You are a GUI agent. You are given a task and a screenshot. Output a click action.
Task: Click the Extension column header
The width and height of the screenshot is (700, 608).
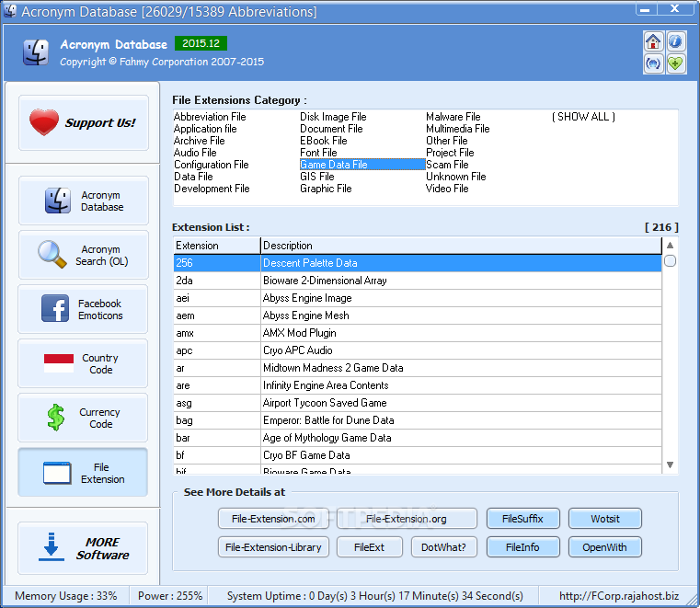tap(216, 246)
